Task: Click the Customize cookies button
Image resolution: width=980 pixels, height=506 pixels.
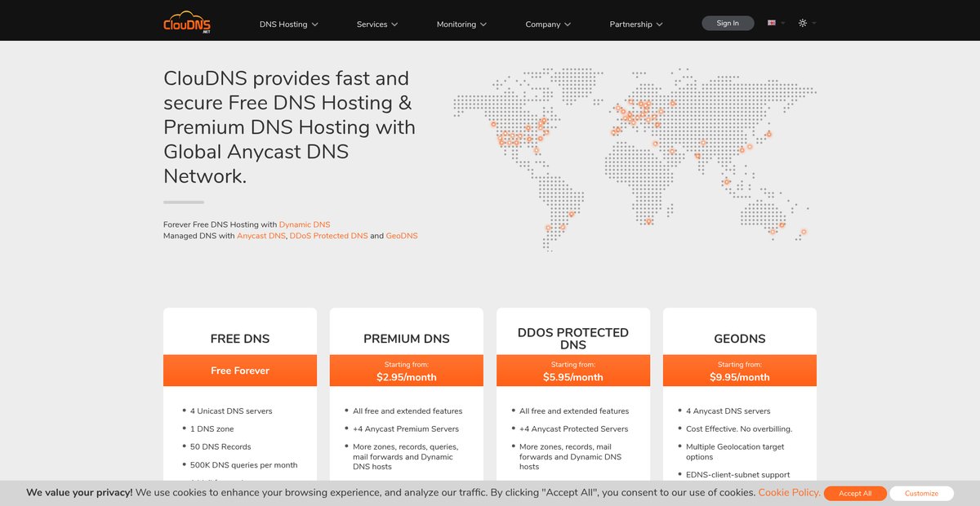Action: point(921,493)
